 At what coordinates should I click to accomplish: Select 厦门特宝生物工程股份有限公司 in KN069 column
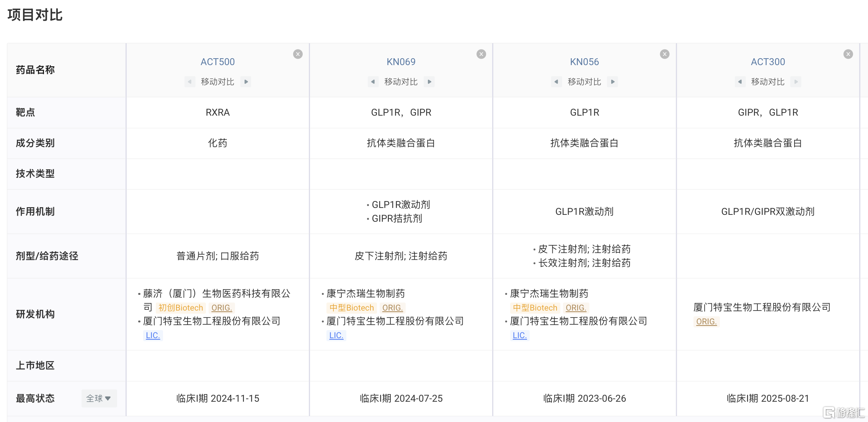coord(395,321)
